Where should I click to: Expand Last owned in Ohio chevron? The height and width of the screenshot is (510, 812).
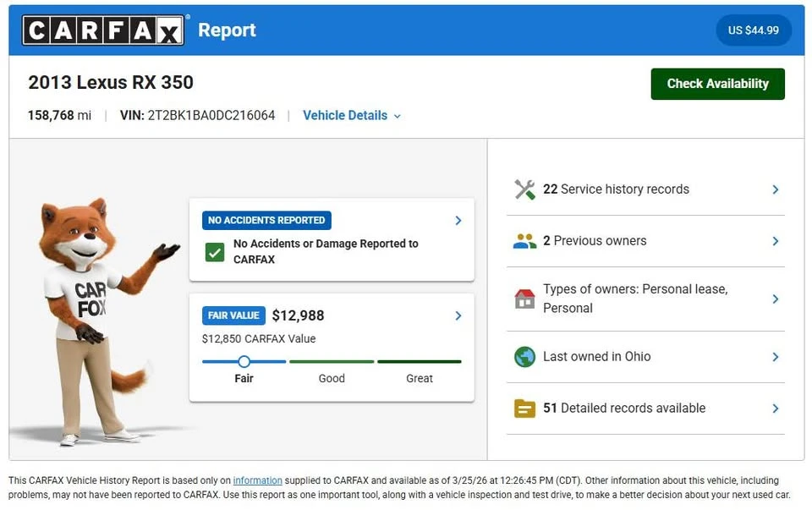click(x=776, y=357)
